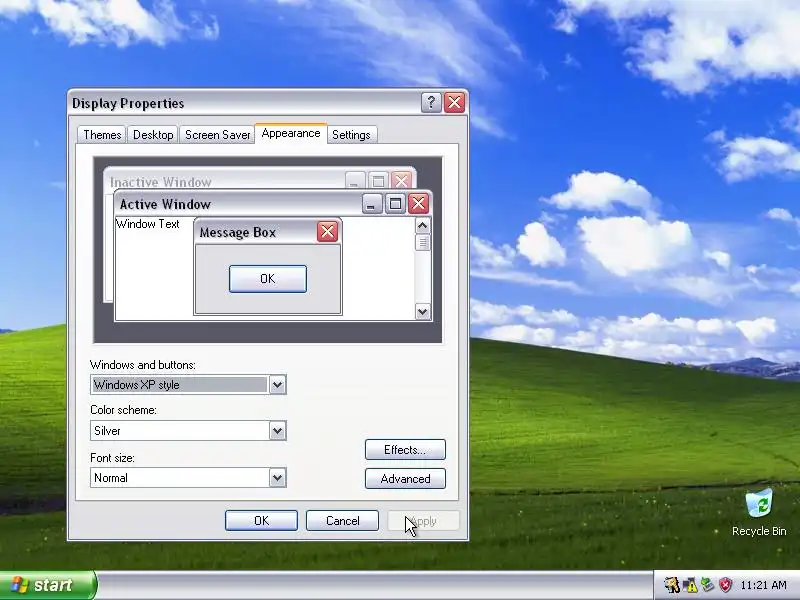This screenshot has height=600, width=800.
Task: Click the Help question mark button in Display Properties
Action: coord(431,103)
